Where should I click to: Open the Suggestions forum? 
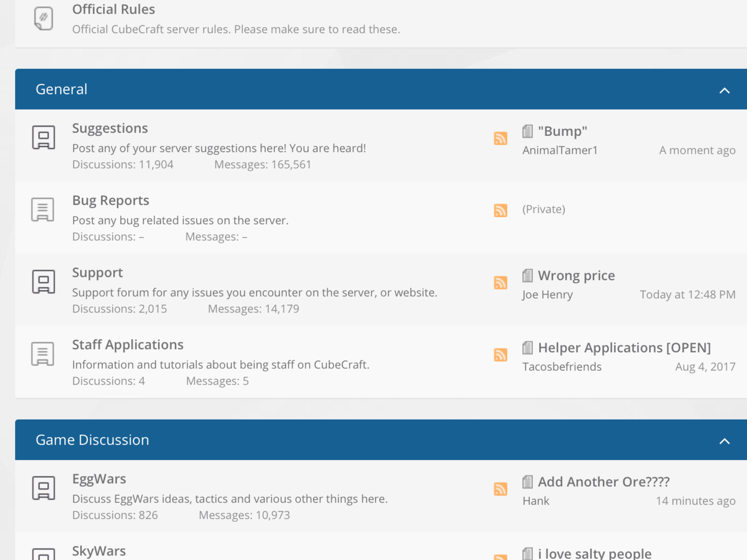click(110, 128)
